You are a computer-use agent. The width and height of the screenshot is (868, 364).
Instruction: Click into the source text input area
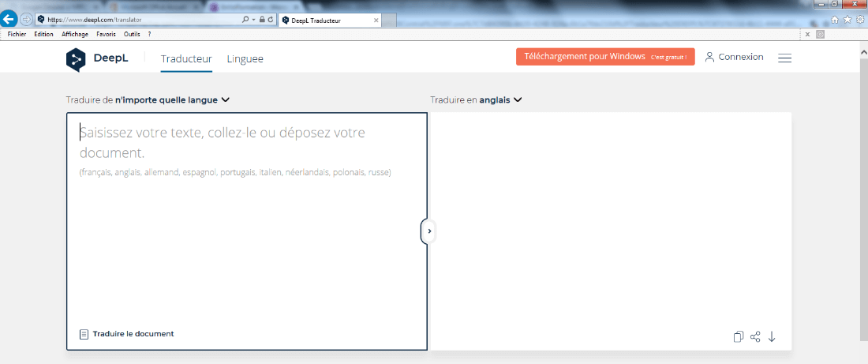(x=247, y=231)
